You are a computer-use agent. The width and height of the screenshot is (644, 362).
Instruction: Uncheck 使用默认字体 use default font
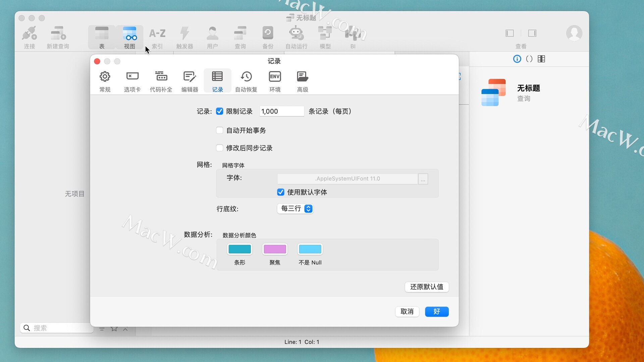(281, 192)
